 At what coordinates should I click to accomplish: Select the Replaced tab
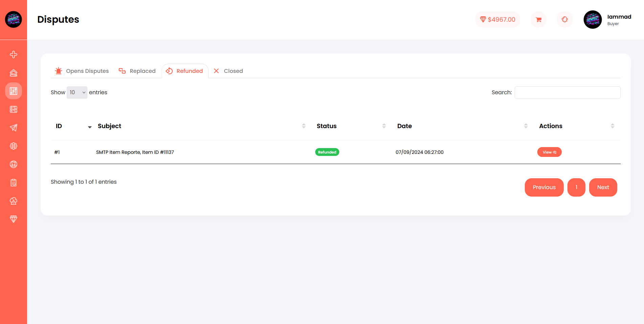tap(137, 71)
